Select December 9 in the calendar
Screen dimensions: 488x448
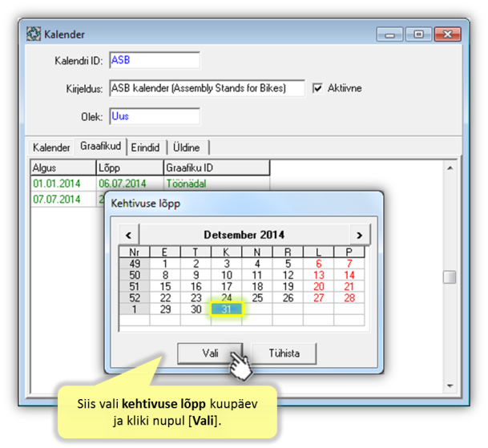coord(196,275)
